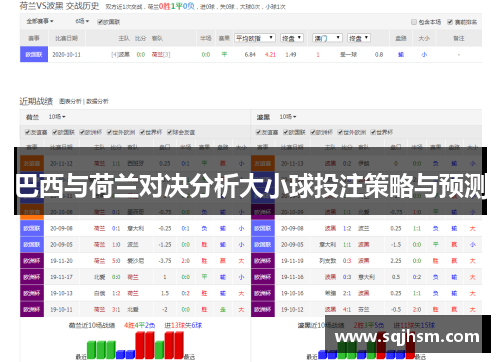This screenshot has width=500, height=362.
Task: Uncheck 欧国联 filter in the 波黑 panel
Action: pyautogui.click(x=286, y=132)
